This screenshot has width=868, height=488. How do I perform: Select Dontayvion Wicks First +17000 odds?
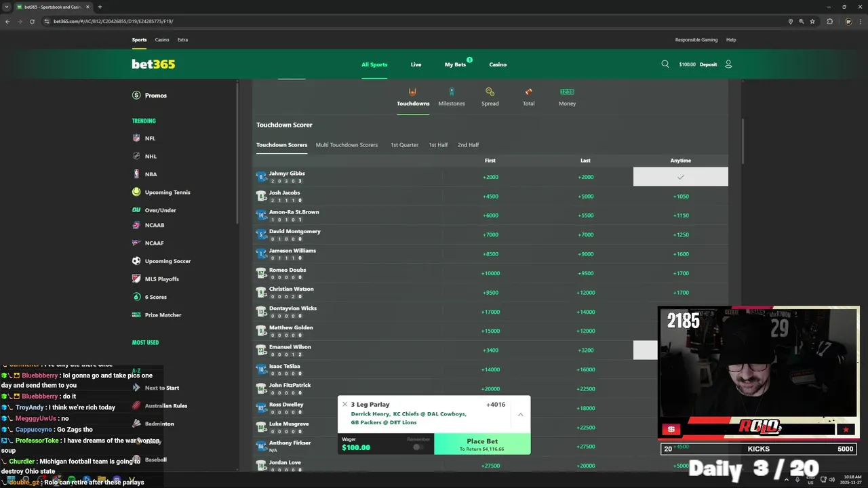tap(490, 312)
